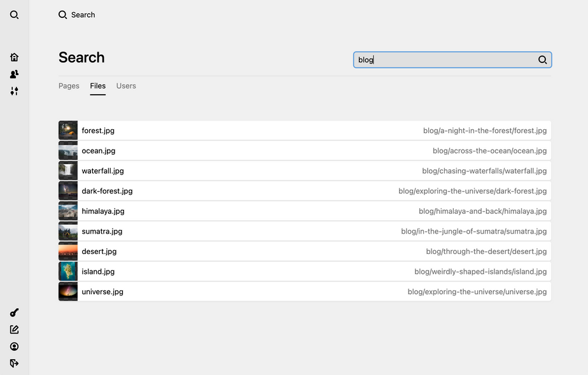The image size is (588, 375).
Task: Switch to the Pages tab
Action: point(69,86)
